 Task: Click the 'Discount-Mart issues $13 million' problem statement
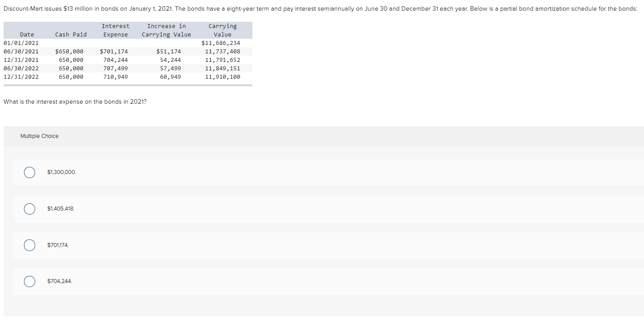click(320, 9)
